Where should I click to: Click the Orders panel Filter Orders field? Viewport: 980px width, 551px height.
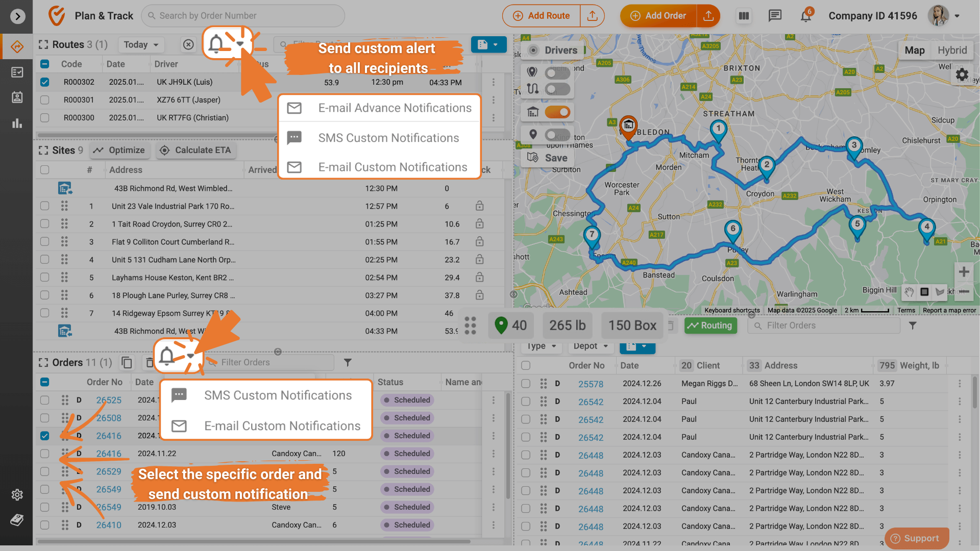[x=271, y=362]
